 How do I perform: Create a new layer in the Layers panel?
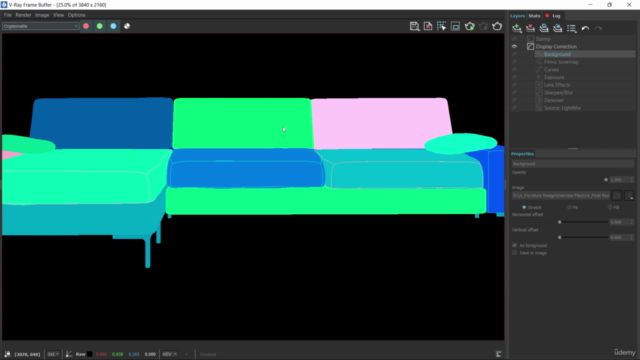point(517,28)
